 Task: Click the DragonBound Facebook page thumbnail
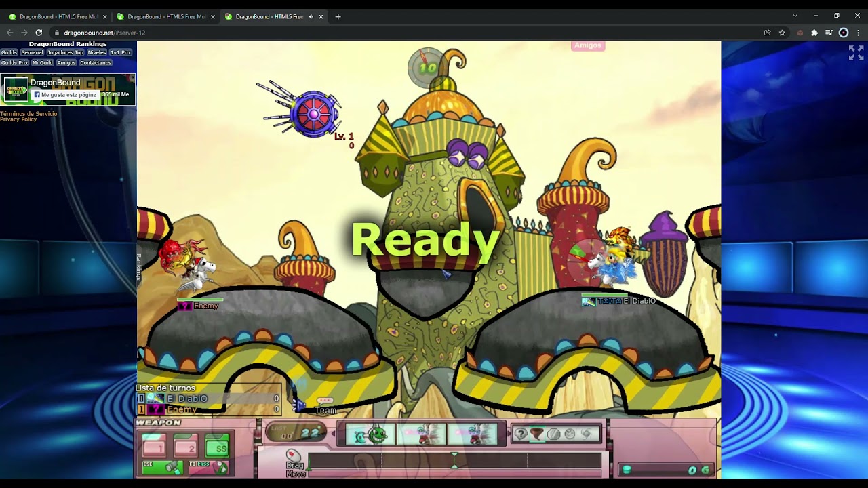(16, 89)
